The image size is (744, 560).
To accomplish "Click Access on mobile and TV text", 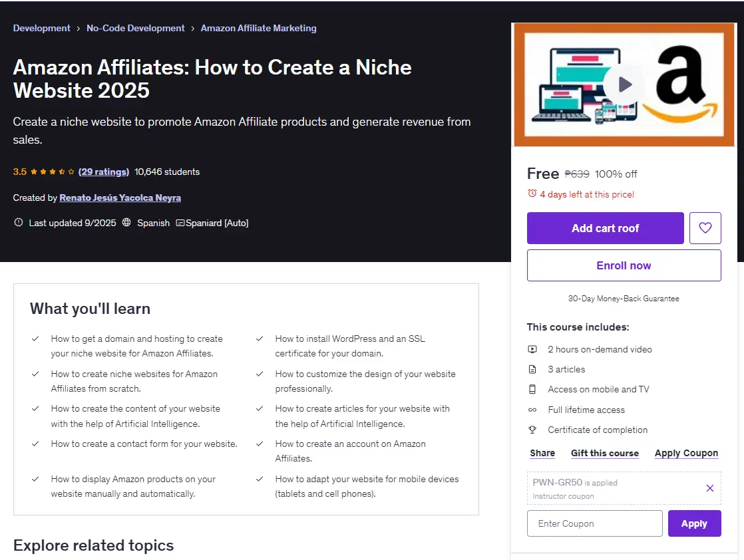I will pyautogui.click(x=598, y=389).
